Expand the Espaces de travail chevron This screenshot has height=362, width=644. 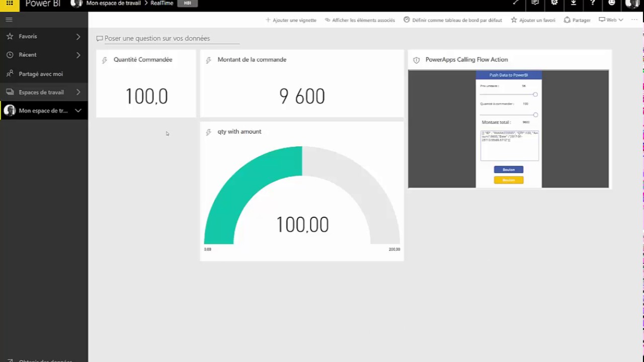[x=78, y=92]
